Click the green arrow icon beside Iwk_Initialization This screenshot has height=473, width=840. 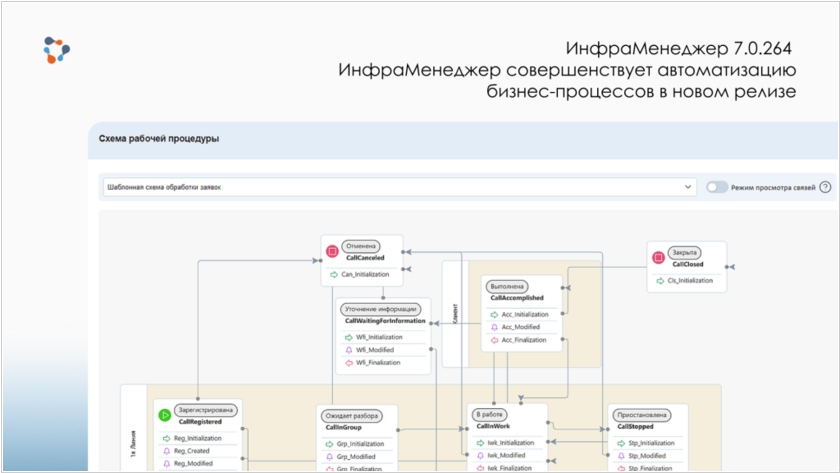[x=479, y=443]
